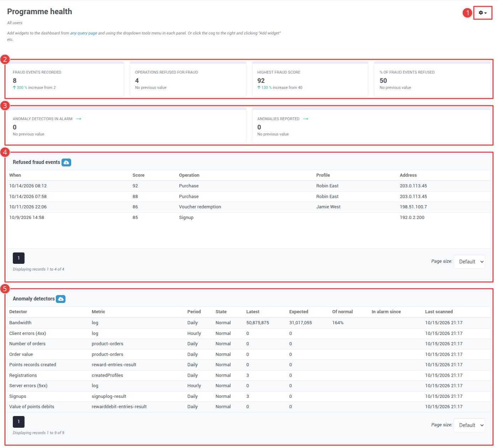The height and width of the screenshot is (448, 498).
Task: Select the address 198.51.100.7
Action: [x=413, y=207]
